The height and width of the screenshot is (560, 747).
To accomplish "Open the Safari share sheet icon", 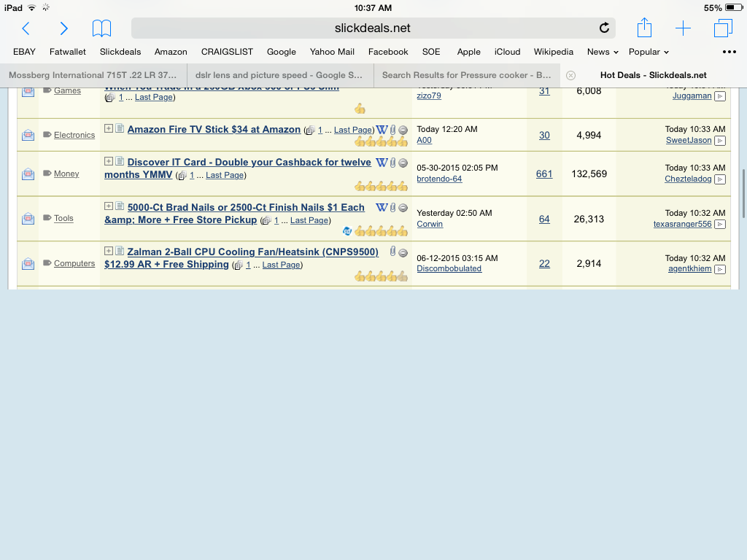I will coord(644,28).
